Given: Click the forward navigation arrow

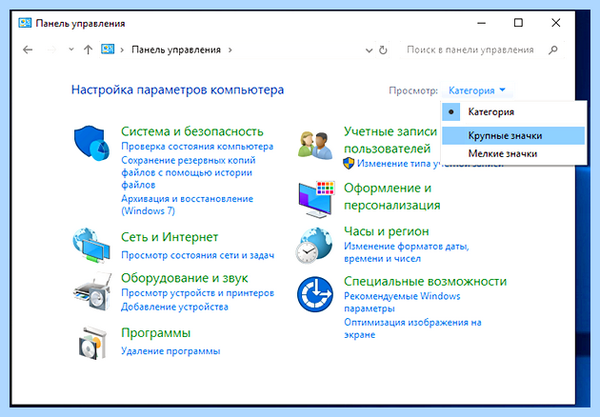Looking at the screenshot, I should click(52, 50).
